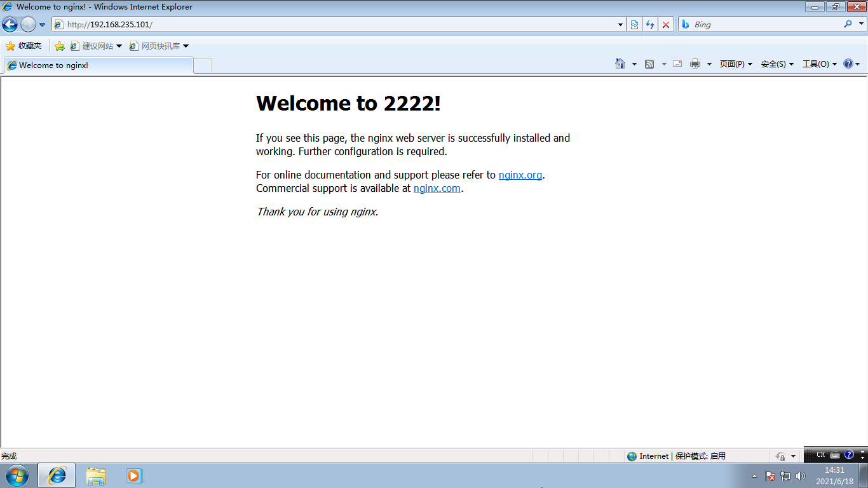Image resolution: width=868 pixels, height=488 pixels.
Task: Open a new tab with the blank tab button
Action: tap(203, 65)
